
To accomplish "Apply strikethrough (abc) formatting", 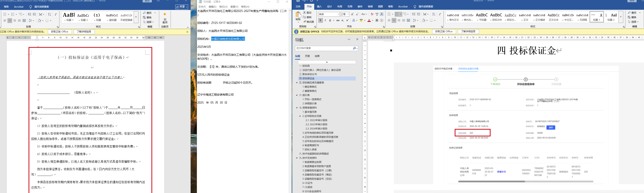I will coord(338,21).
